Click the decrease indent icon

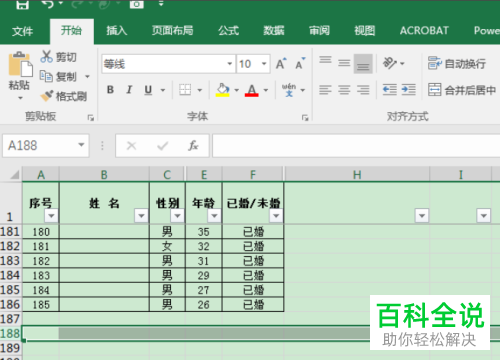[x=390, y=90]
